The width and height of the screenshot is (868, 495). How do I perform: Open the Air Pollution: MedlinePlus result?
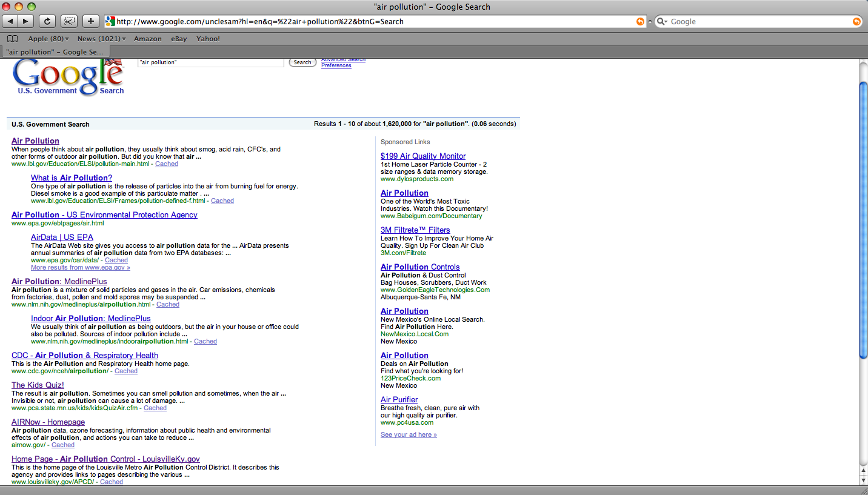59,281
